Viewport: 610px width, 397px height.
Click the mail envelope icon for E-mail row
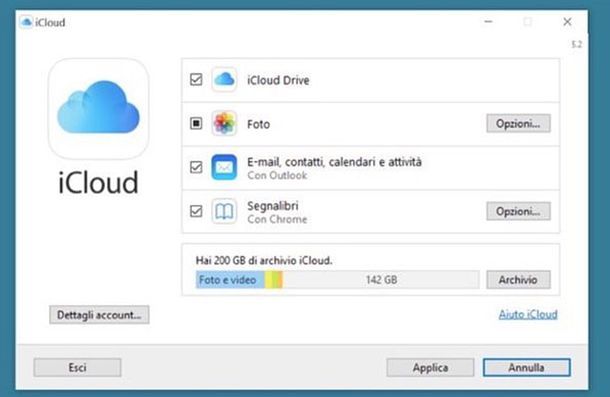(224, 167)
